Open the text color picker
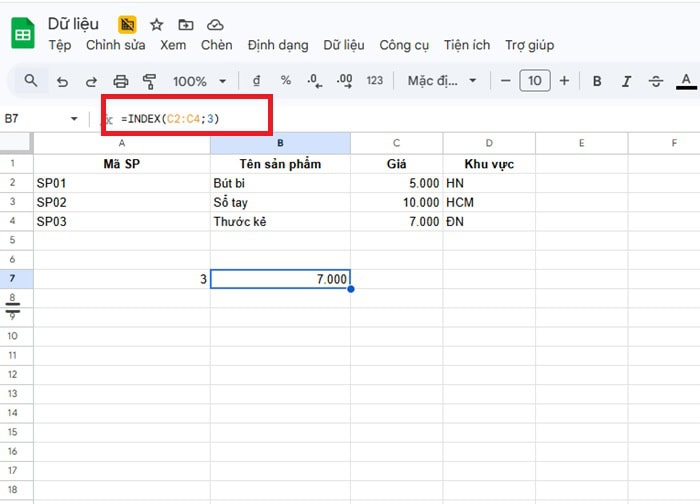The height and width of the screenshot is (504, 700). point(686,81)
